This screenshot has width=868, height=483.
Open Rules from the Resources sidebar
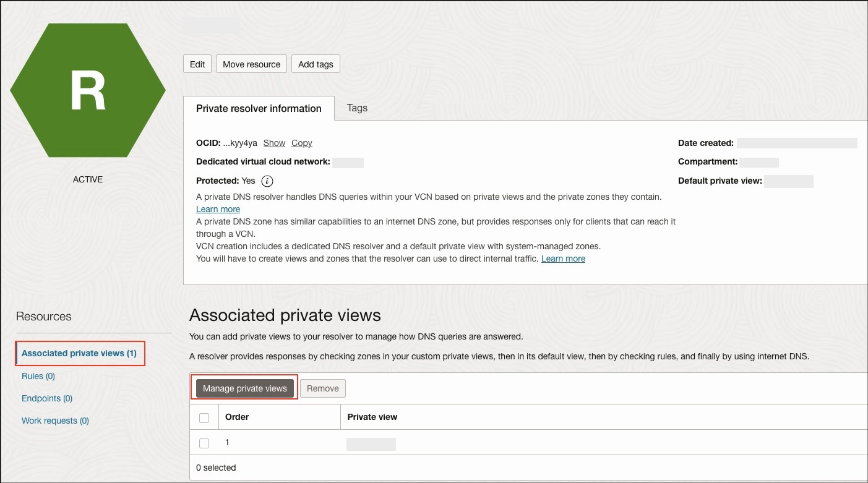click(x=38, y=376)
